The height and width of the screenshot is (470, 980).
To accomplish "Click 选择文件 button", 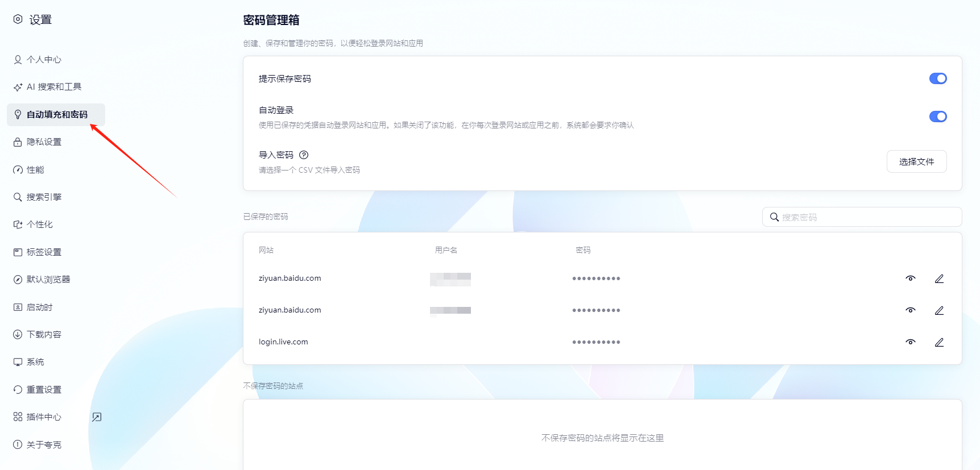I will (x=916, y=161).
